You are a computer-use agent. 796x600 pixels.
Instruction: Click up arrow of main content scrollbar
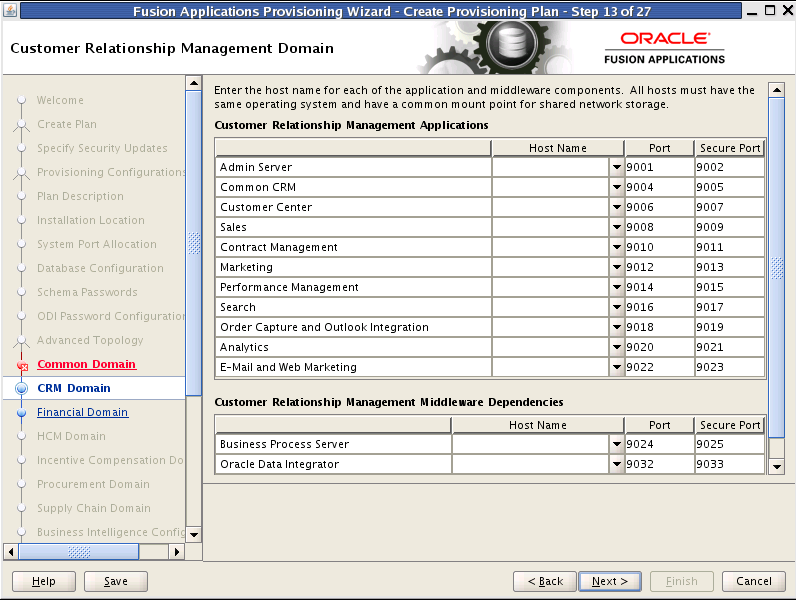pos(777,90)
